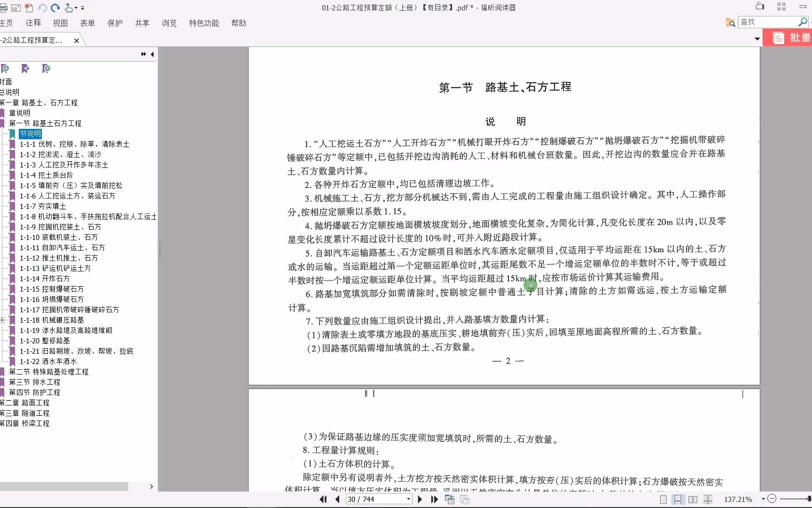
Task: Open bookmark 1-1-5 填前夯（压）实及填前挖松
Action: tap(70, 185)
